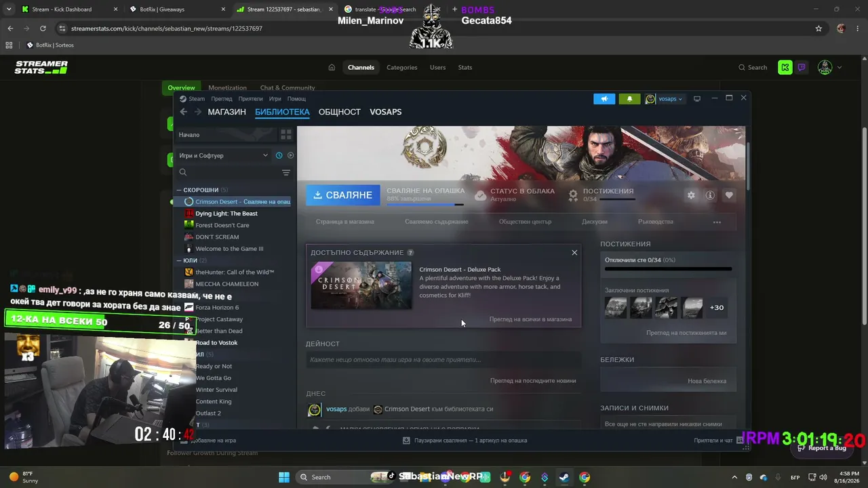This screenshot has width=868, height=488.
Task: Open Steam from the Windows taskbar
Action: point(564,477)
